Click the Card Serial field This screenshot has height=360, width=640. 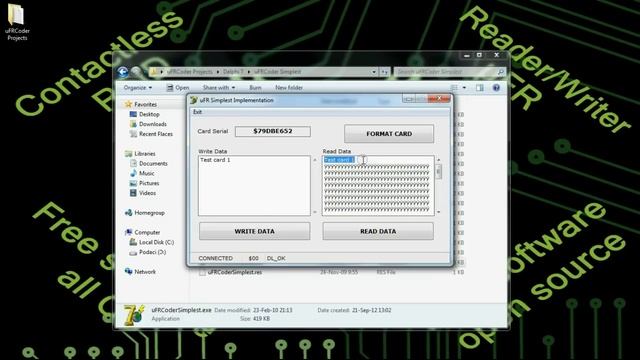pos(273,131)
